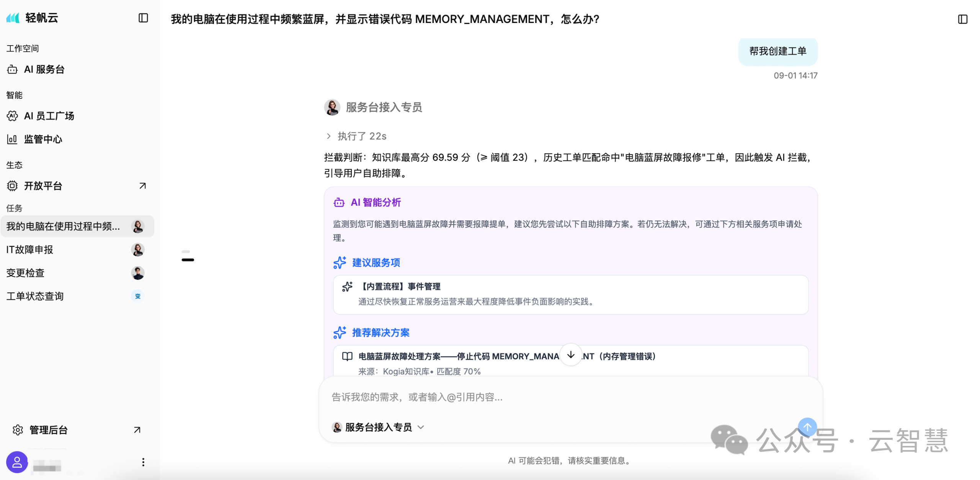This screenshot has height=480, width=980.
Task: Click the 推荐解决方案 sparkle icon
Action: [x=340, y=333]
